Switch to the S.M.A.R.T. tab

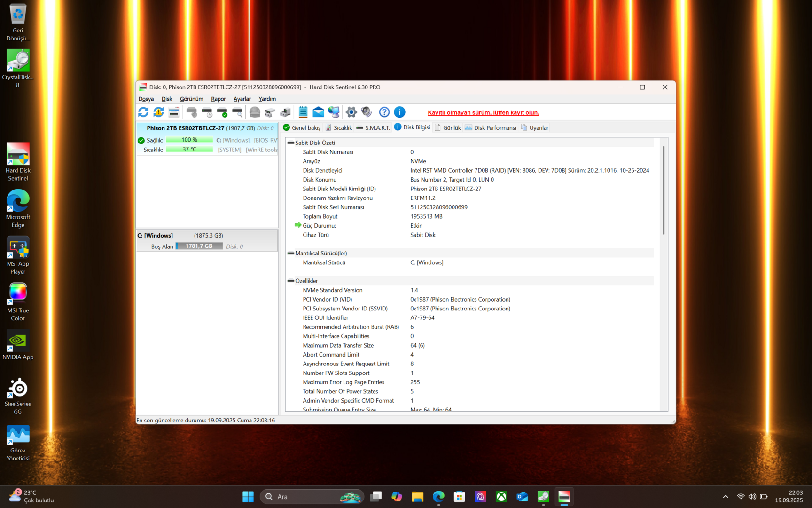(x=373, y=127)
